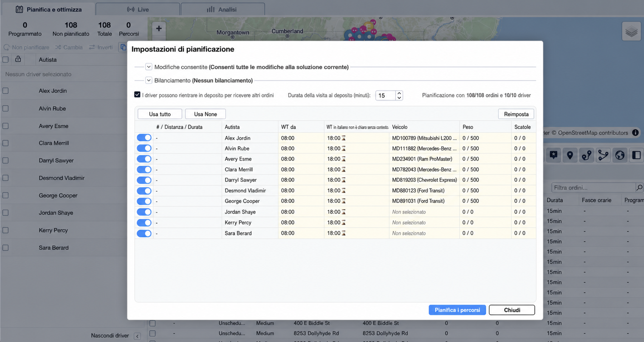This screenshot has width=644, height=342.
Task: Click the split panel layout icon
Action: coord(636,155)
